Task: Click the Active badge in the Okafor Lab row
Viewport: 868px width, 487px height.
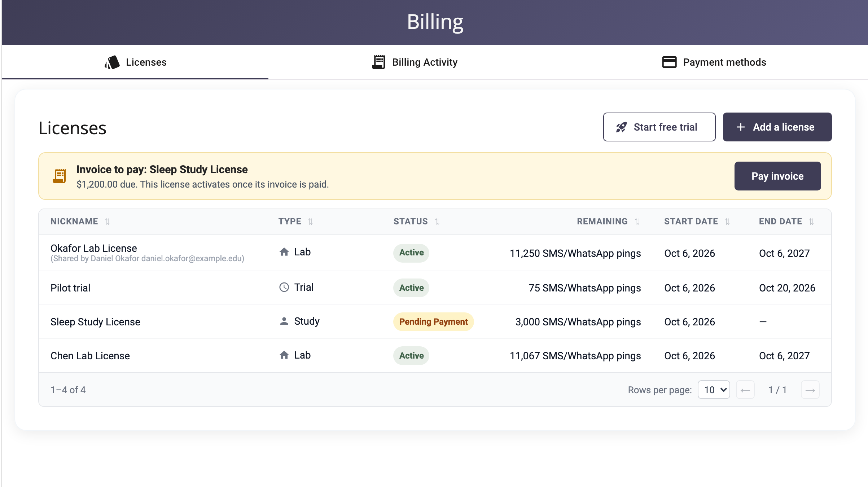Action: 411,253
